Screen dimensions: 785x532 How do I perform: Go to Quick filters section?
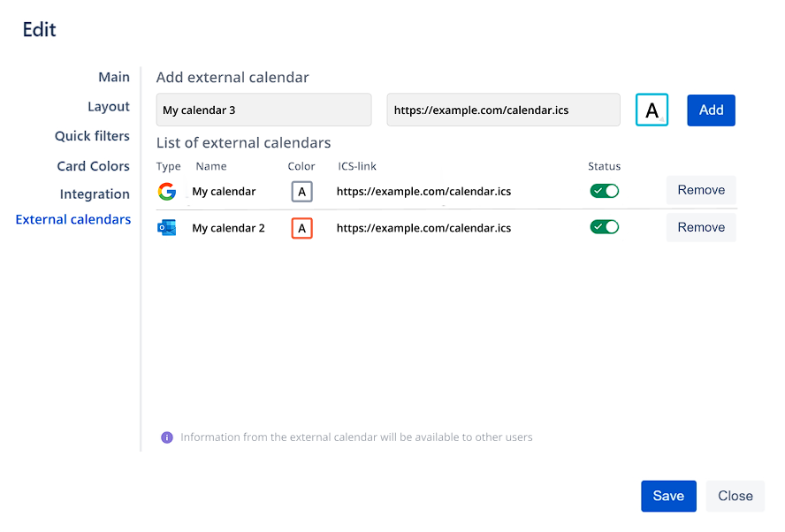[92, 136]
